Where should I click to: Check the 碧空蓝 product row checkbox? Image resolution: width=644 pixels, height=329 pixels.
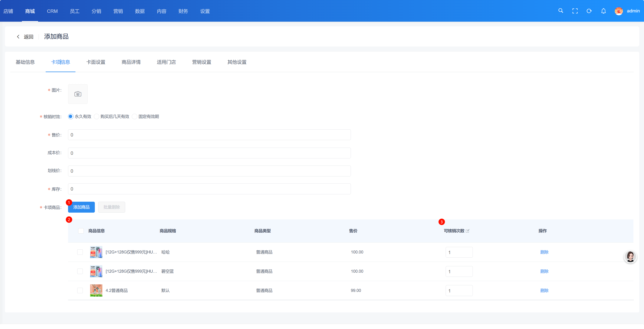tap(80, 271)
